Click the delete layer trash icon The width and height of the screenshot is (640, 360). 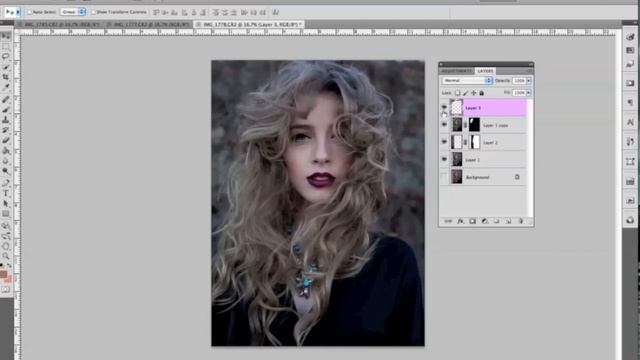(x=520, y=221)
